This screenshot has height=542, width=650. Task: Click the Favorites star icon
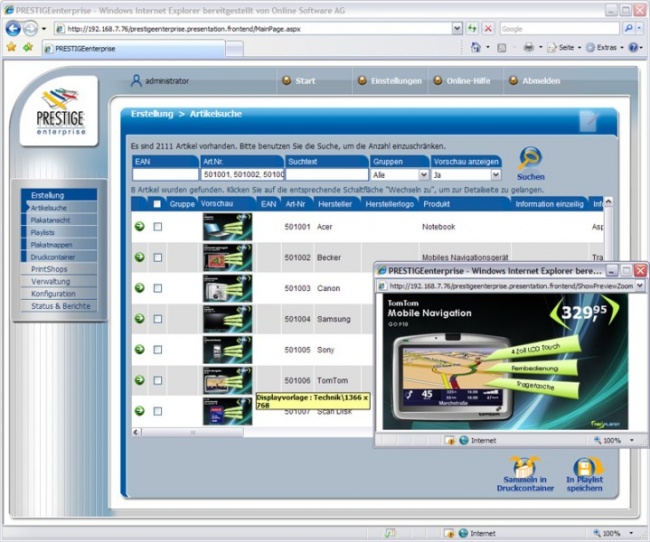click(11, 47)
